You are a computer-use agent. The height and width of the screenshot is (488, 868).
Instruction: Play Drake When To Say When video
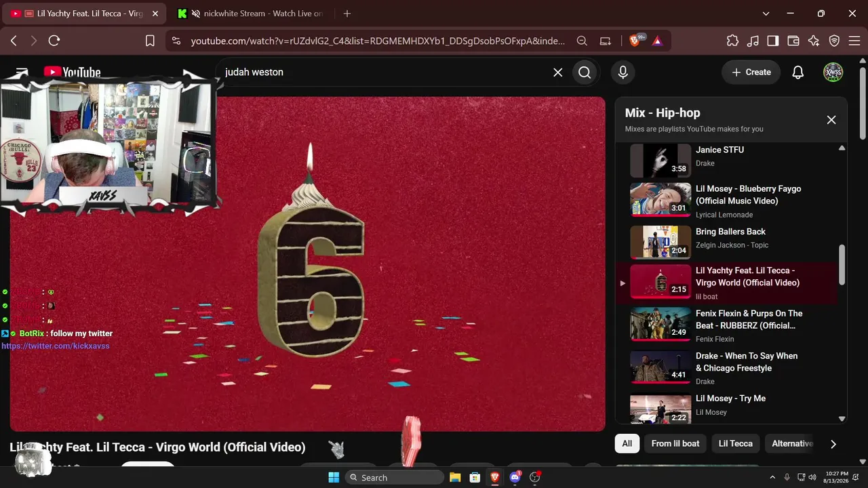point(660,367)
